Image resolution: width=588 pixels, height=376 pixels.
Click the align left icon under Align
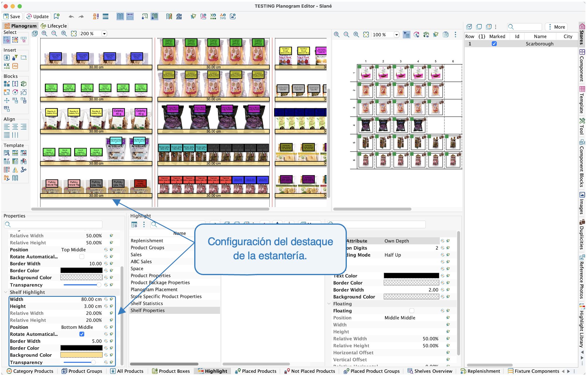tap(7, 127)
